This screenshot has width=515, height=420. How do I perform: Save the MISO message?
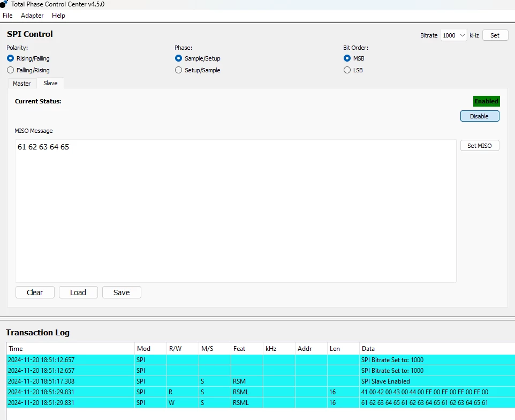coord(122,292)
